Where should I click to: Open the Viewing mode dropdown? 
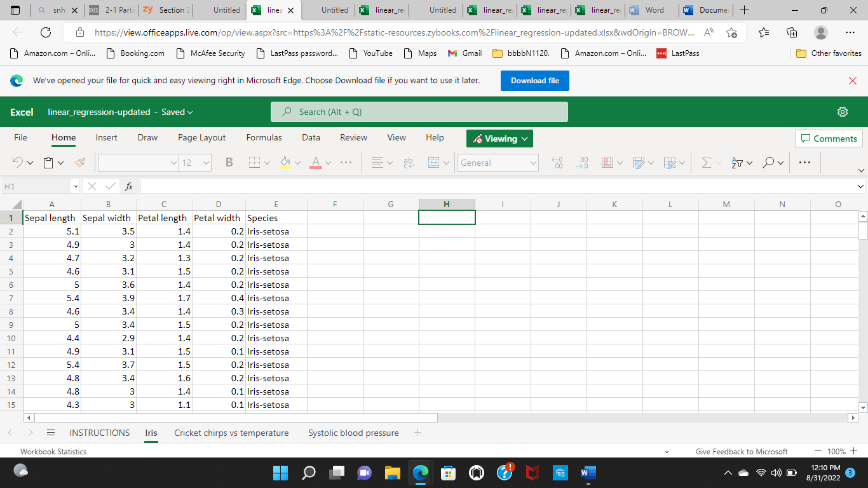coord(499,139)
